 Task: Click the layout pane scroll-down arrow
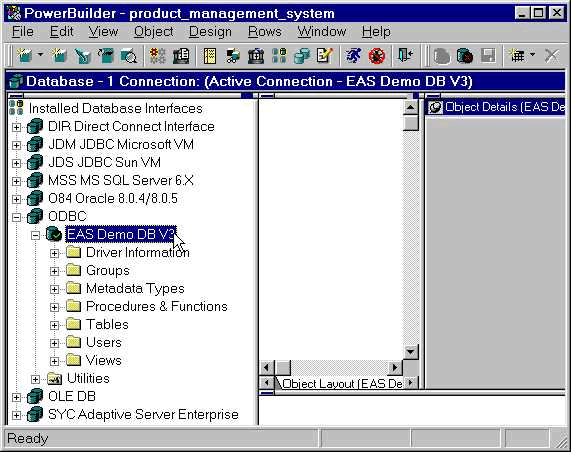(411, 352)
